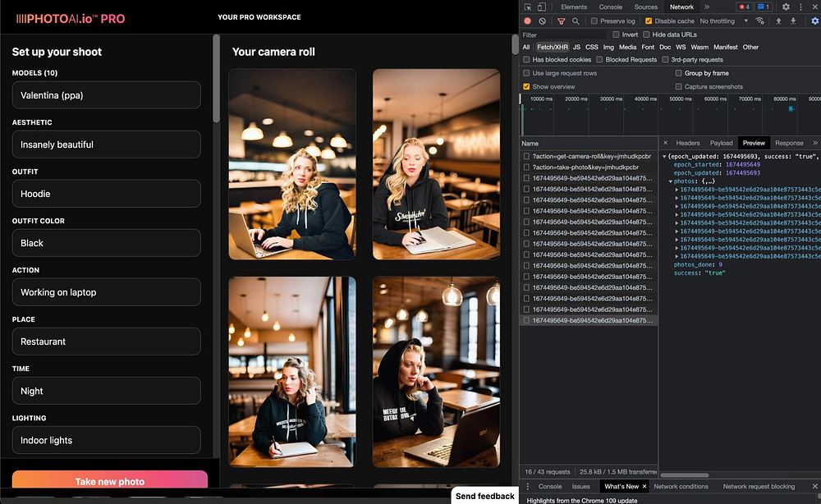Enable Capture screenshots
Screen dimensions: 821x504
[x=679, y=87]
